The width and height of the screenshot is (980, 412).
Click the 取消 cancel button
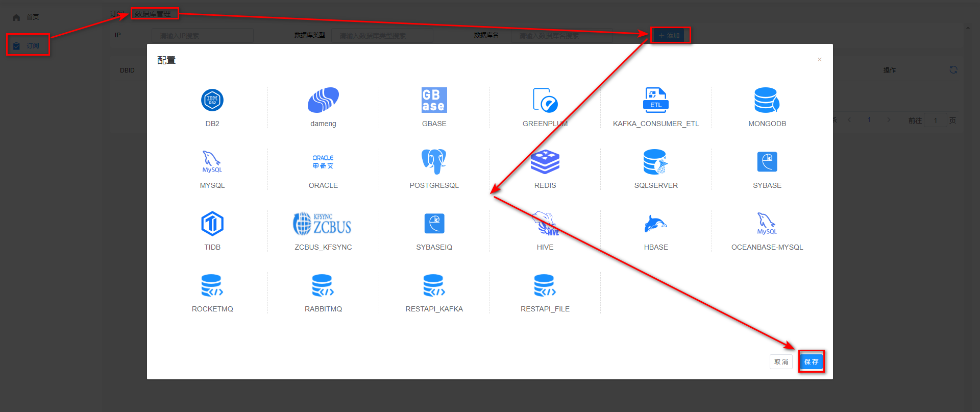(781, 361)
